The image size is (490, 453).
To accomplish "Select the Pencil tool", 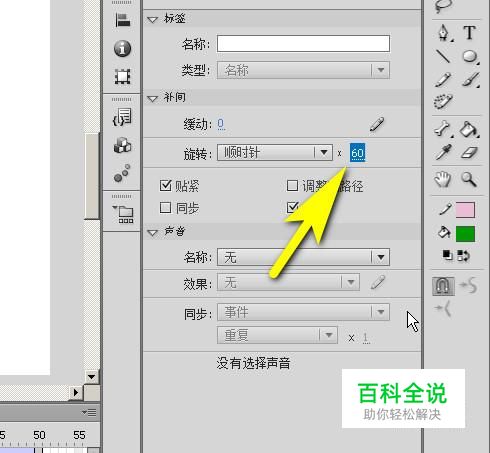I will tap(443, 80).
